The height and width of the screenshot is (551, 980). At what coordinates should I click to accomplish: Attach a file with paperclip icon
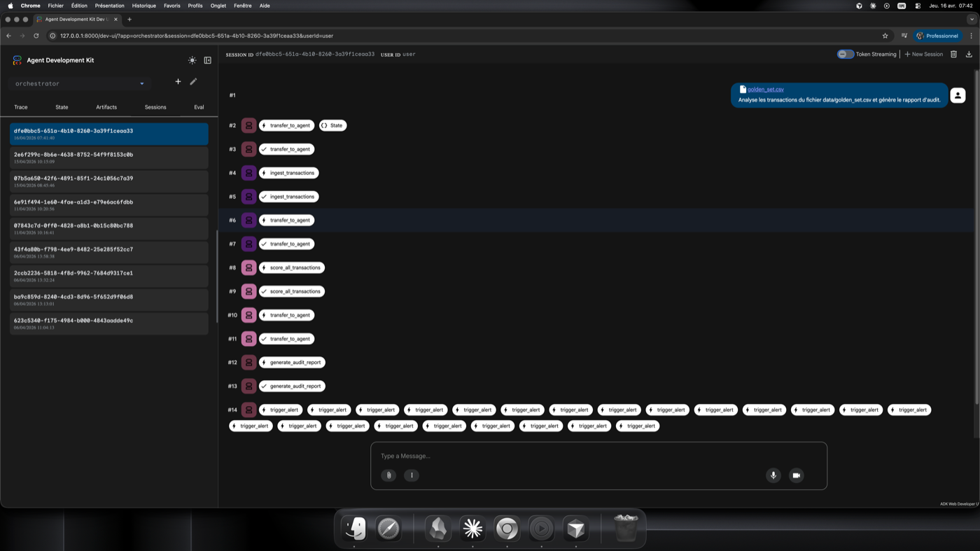click(x=388, y=475)
